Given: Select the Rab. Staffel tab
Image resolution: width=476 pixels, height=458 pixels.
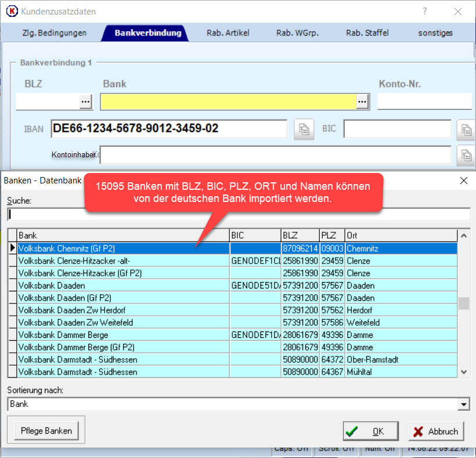Looking at the screenshot, I should tap(367, 33).
